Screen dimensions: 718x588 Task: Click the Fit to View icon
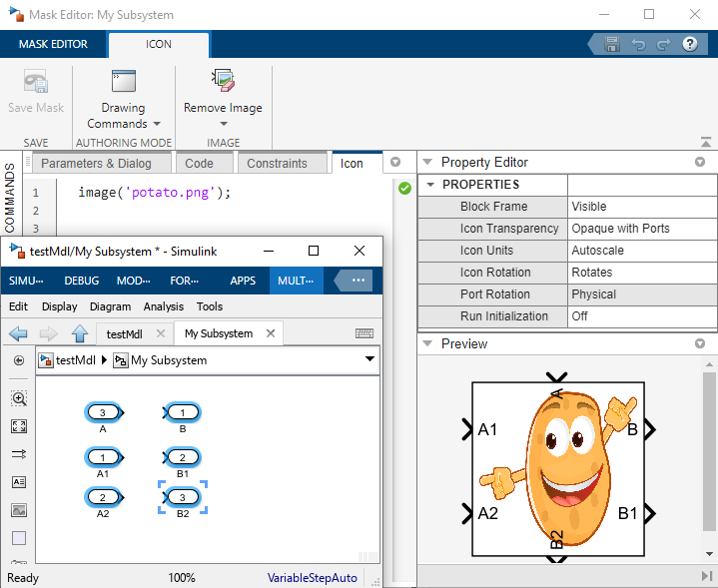coord(19,426)
